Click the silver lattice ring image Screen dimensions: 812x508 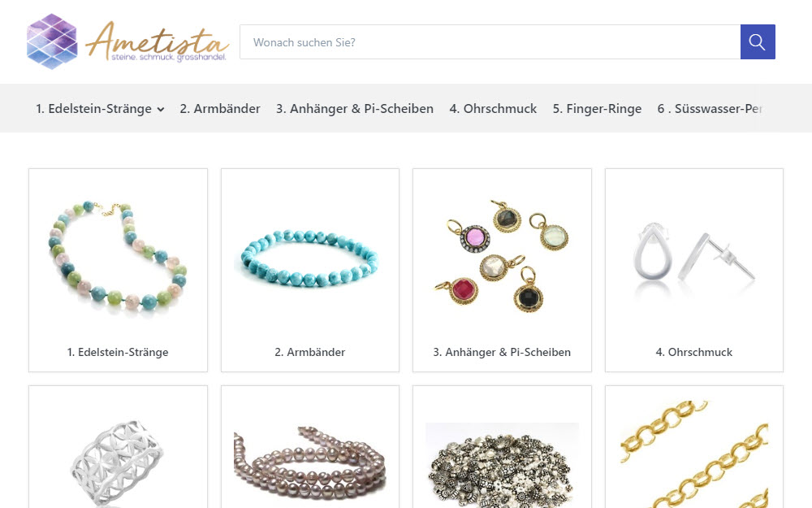pos(118,463)
